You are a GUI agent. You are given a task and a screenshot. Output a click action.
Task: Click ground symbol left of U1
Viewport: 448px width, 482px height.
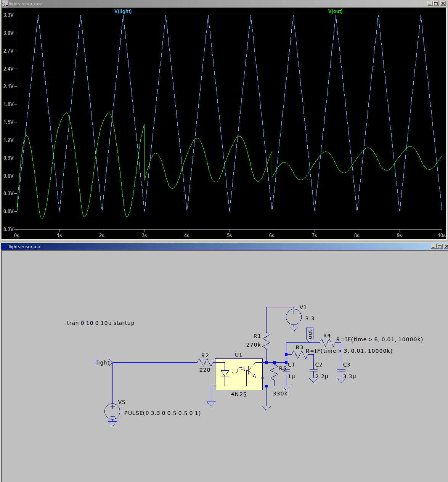pos(211,404)
